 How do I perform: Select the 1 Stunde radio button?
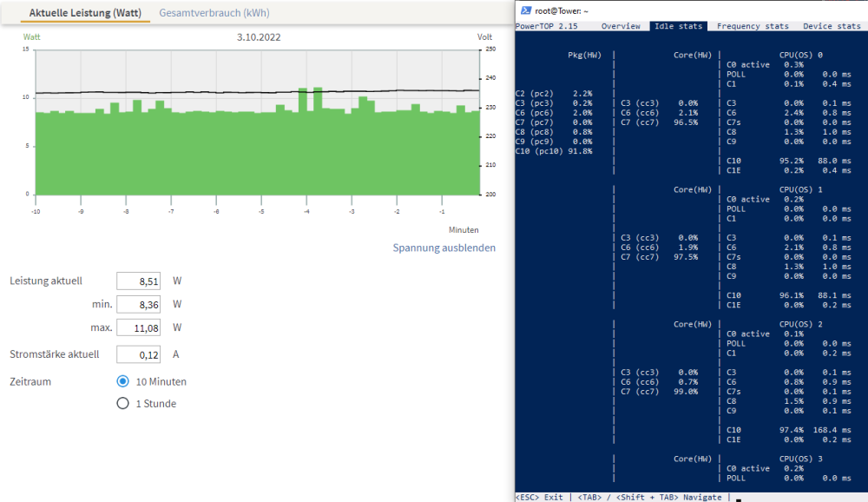(123, 403)
